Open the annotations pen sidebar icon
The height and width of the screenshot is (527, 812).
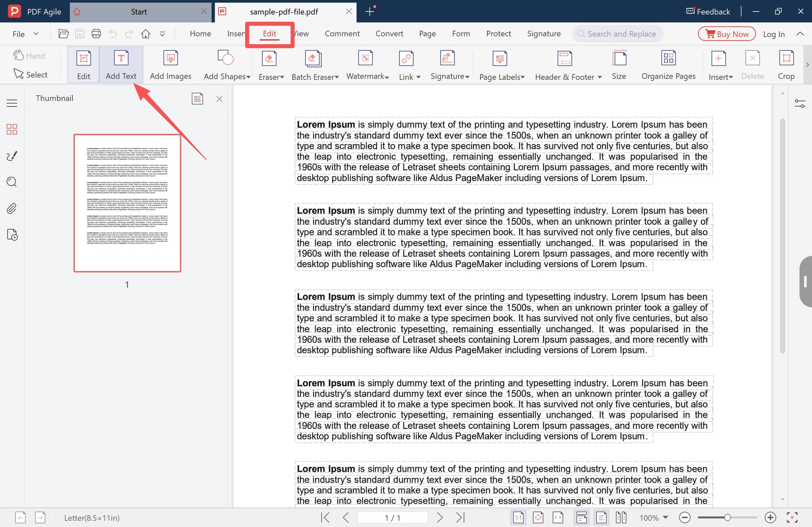12,156
